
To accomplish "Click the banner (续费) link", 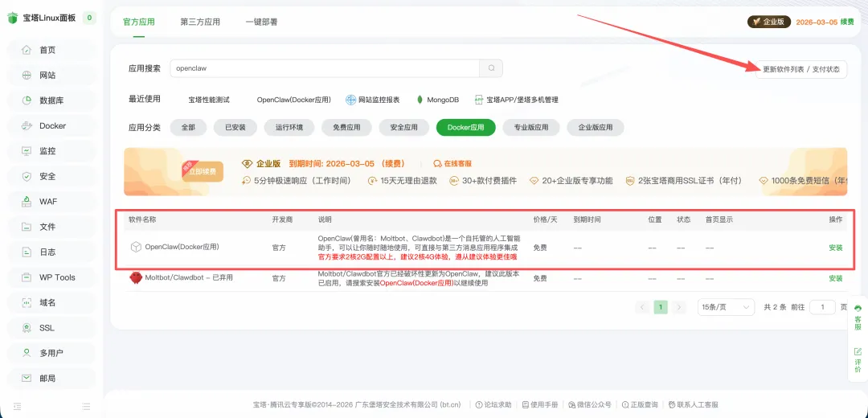I will pyautogui.click(x=393, y=164).
